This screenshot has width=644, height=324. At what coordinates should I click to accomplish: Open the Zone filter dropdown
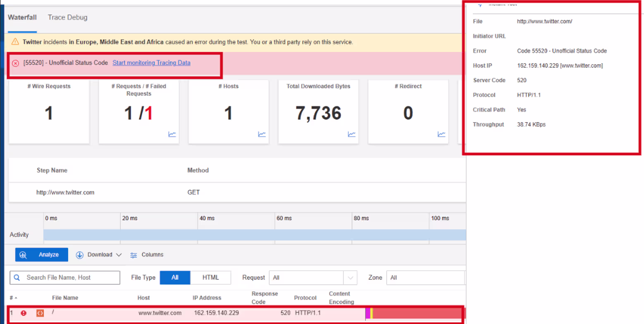(426, 277)
